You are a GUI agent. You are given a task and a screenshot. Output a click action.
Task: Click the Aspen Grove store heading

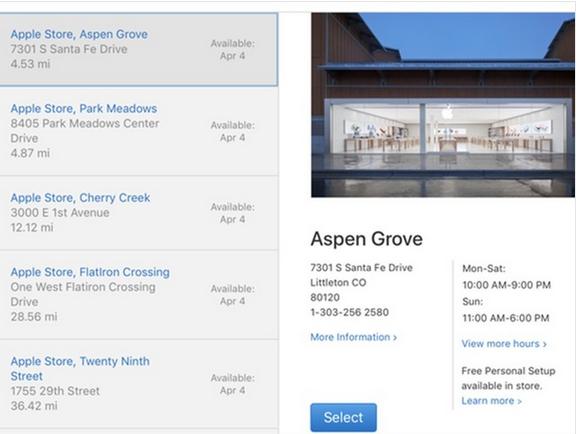pyautogui.click(x=367, y=238)
